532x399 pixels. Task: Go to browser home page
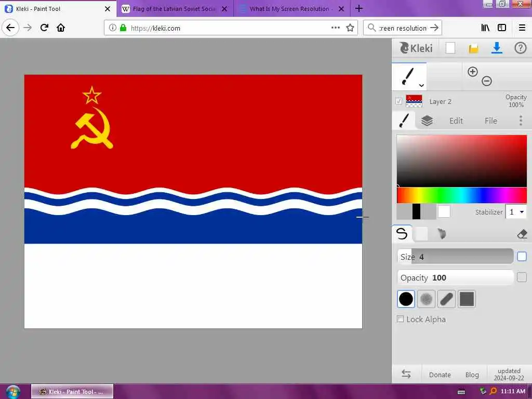click(61, 28)
